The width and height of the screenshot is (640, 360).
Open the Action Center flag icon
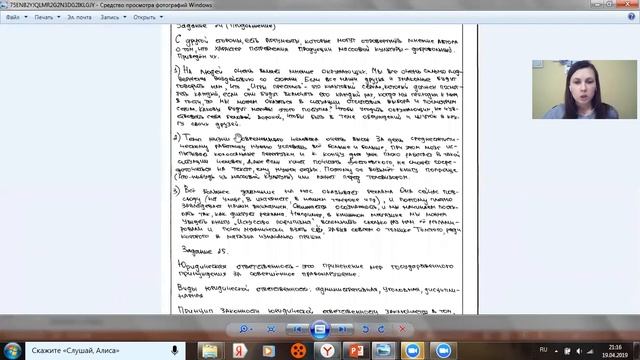(x=567, y=351)
